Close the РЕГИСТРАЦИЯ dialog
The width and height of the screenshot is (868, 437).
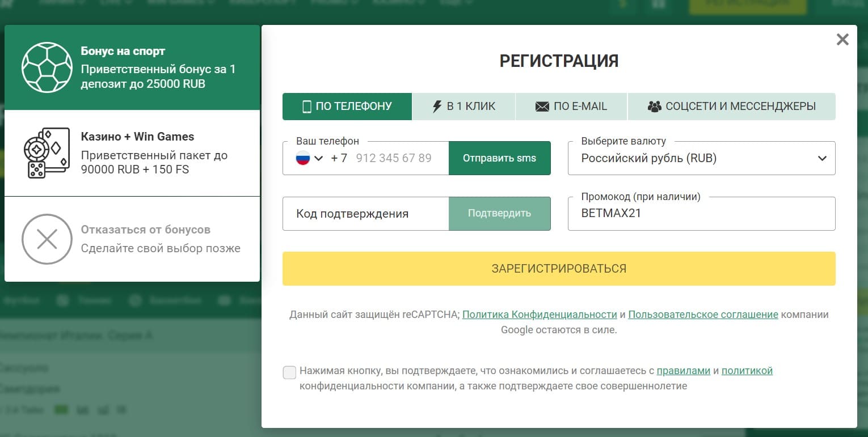pos(842,39)
